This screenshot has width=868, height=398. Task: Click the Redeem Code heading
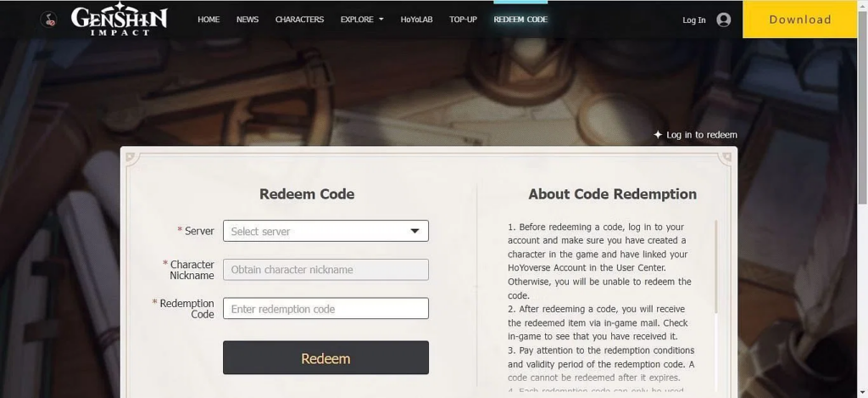(x=307, y=194)
